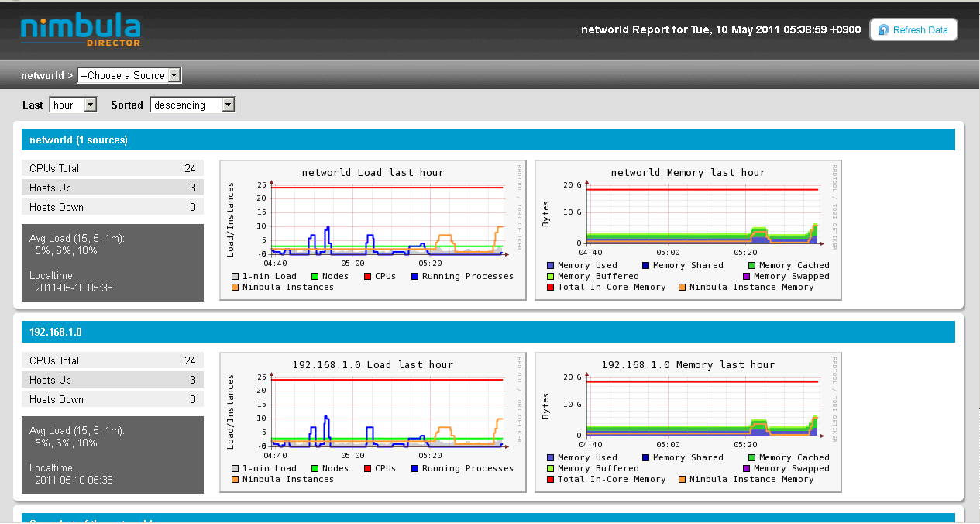Open the 192.168.1.0 Load last hour graph

coord(373,422)
